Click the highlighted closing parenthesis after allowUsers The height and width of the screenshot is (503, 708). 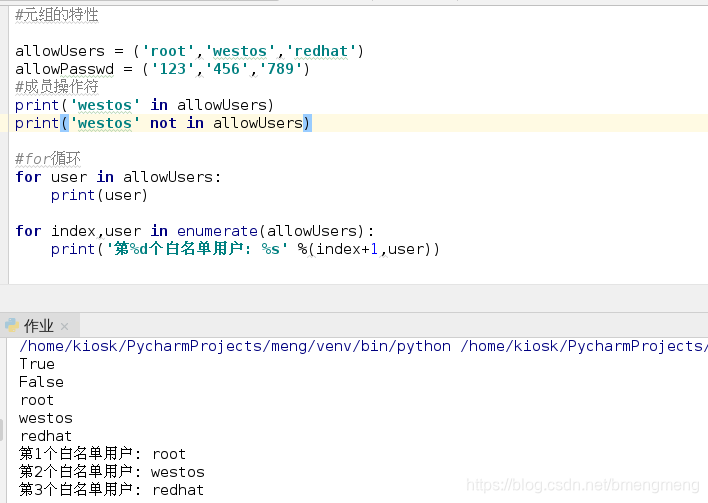(307, 123)
